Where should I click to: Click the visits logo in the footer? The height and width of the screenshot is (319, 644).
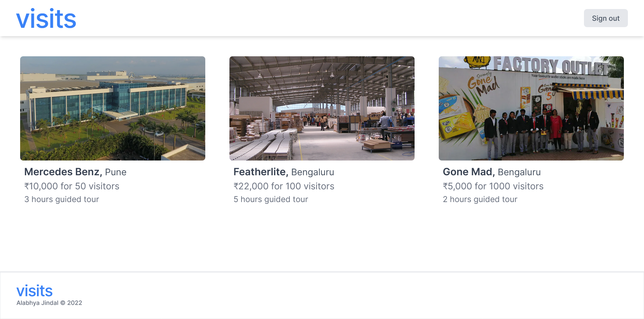click(x=35, y=291)
